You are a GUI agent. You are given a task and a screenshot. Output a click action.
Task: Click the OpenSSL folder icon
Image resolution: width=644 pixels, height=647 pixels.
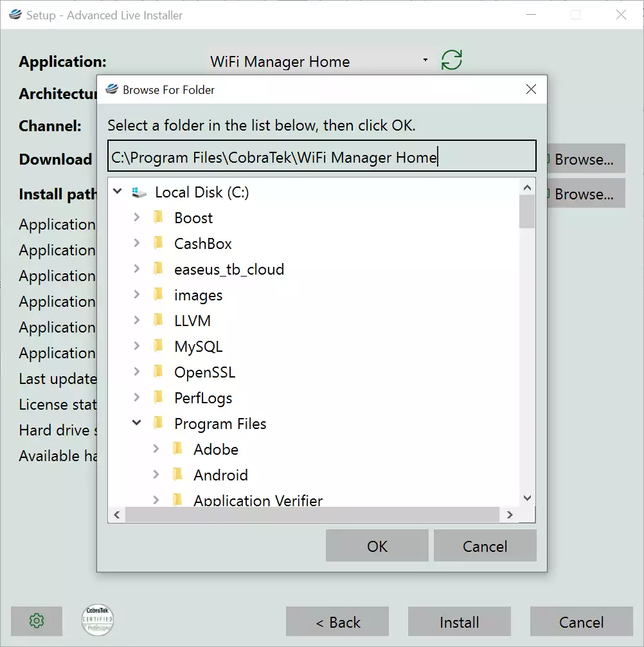pos(158,372)
